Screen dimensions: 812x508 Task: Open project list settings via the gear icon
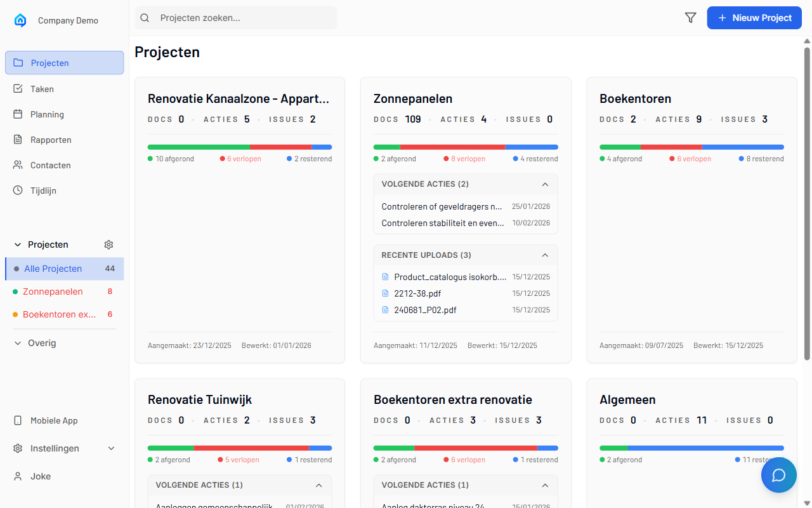108,244
